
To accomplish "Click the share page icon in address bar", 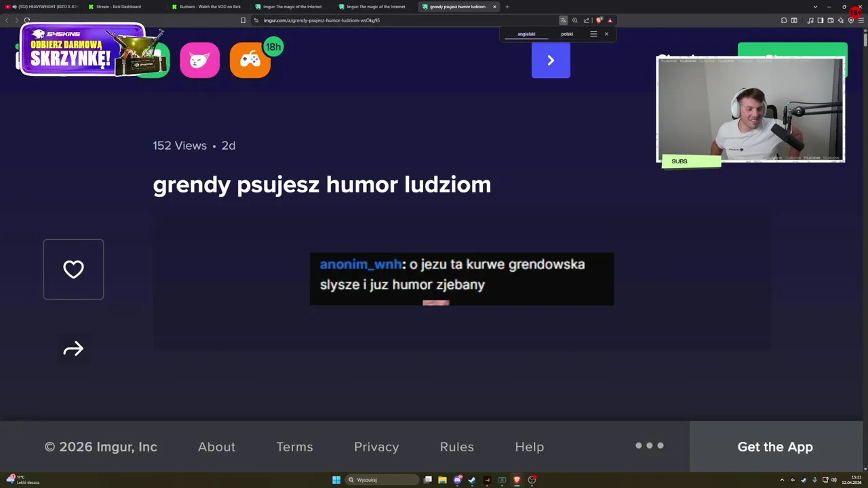I will point(587,20).
